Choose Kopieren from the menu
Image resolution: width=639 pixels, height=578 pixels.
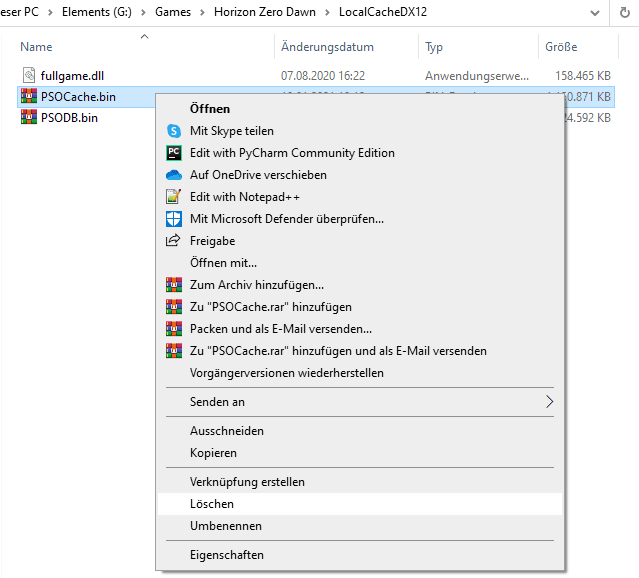pos(360,453)
